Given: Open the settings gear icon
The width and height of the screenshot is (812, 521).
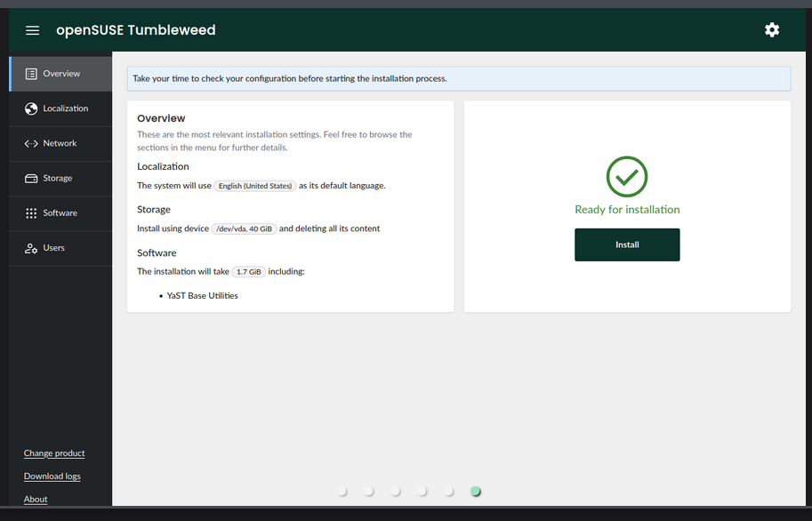Looking at the screenshot, I should [x=771, y=30].
